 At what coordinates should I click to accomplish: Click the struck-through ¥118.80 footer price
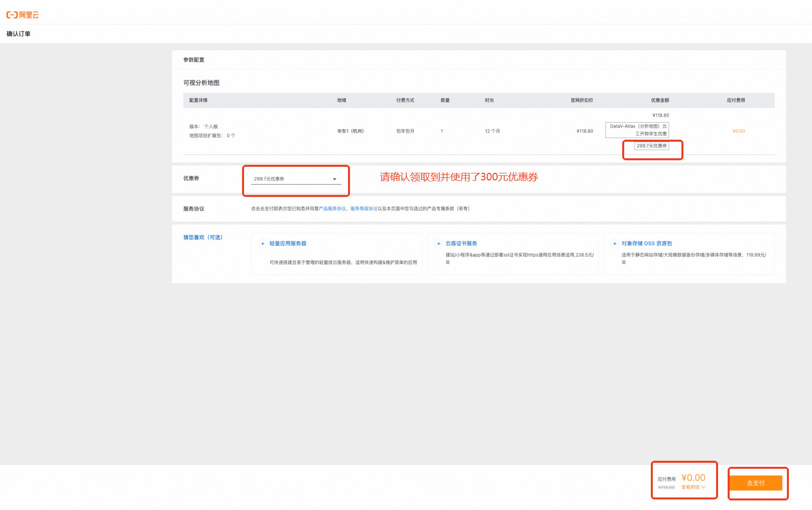coord(666,487)
